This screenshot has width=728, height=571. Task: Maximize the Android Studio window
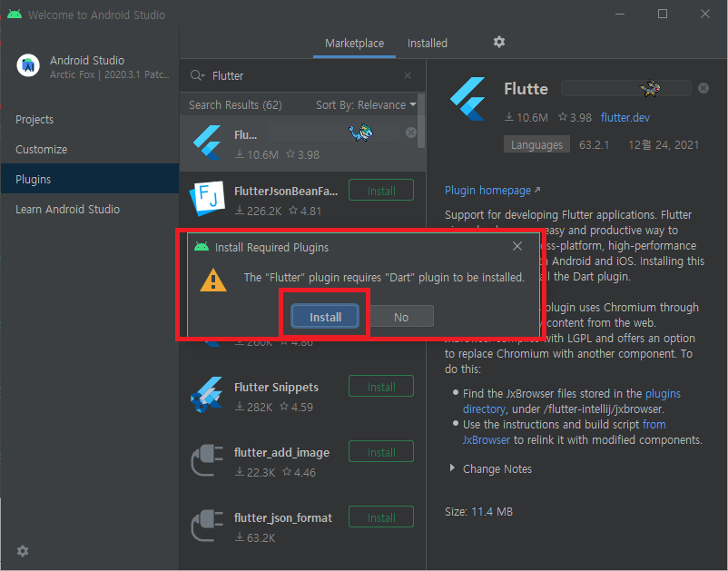[663, 14]
